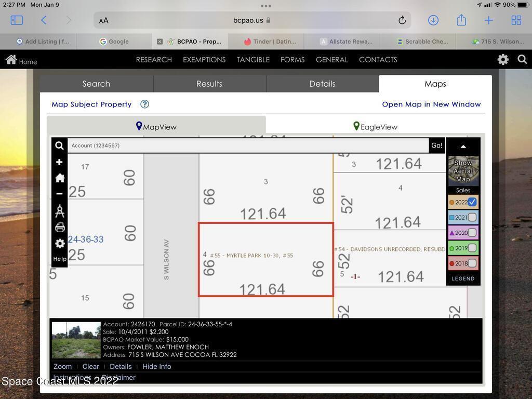Switch to the EagleView tab
Screen dimensions: 532x399
pyautogui.click(x=375, y=127)
